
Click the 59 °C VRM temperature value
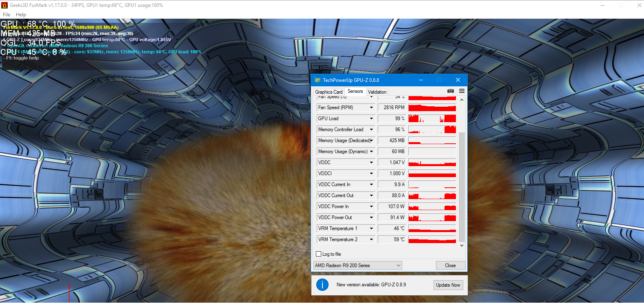coord(392,239)
